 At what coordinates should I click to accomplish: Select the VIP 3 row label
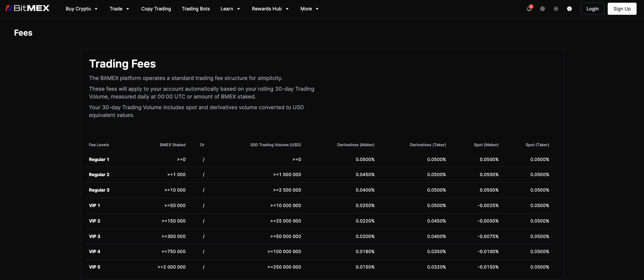point(94,236)
